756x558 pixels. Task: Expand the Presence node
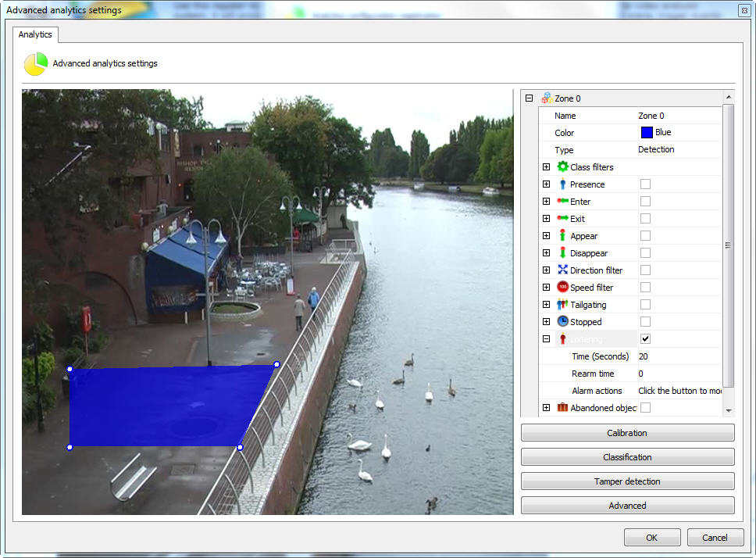click(546, 184)
